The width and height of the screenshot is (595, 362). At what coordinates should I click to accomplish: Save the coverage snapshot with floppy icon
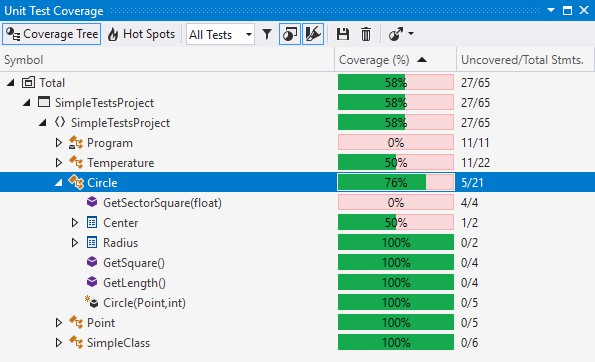click(x=343, y=35)
